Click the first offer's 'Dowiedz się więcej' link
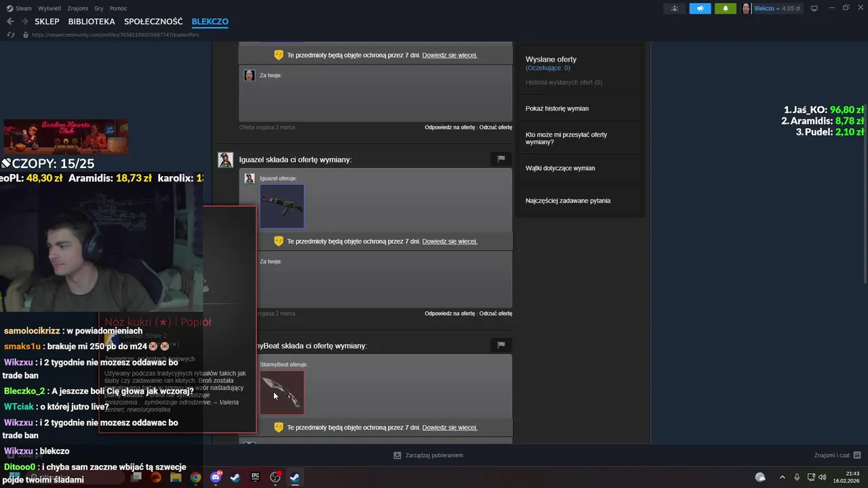This screenshot has width=868, height=488. tap(450, 55)
